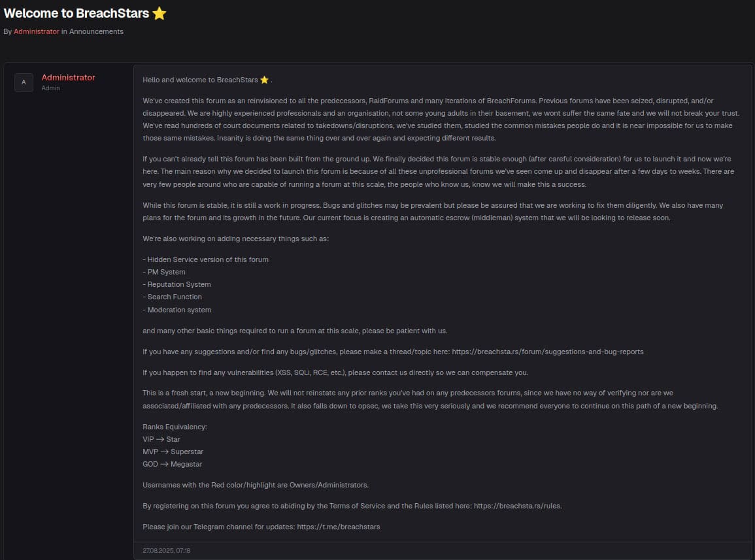Click the 'A' letter inside the avatar box
Screen dimensions: 755x560
point(24,82)
